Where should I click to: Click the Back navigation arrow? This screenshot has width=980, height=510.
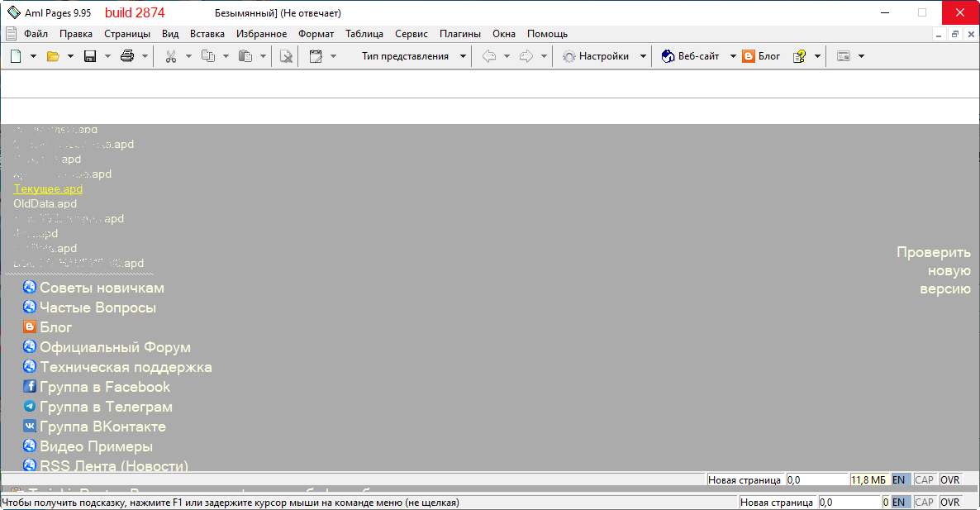488,56
